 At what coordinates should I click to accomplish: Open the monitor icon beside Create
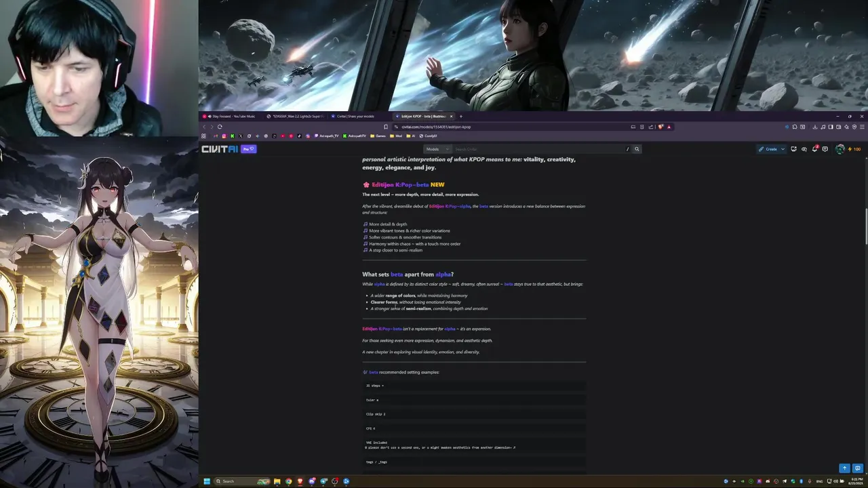(x=793, y=149)
